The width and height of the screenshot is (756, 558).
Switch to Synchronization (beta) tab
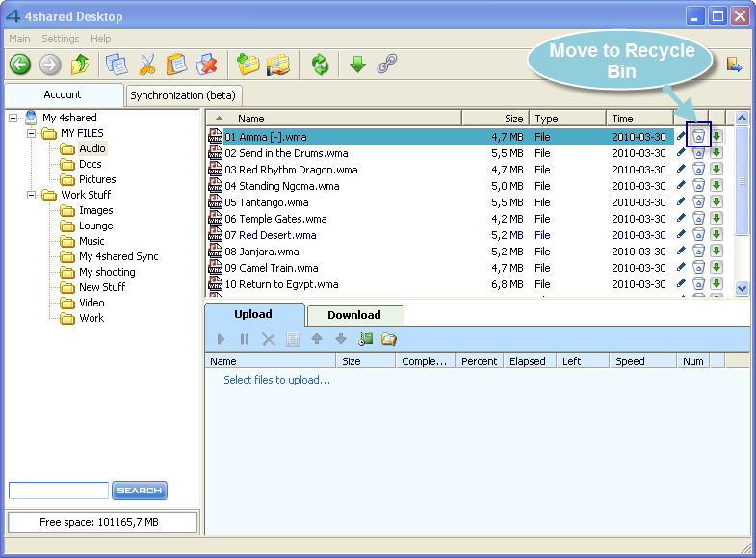point(183,95)
